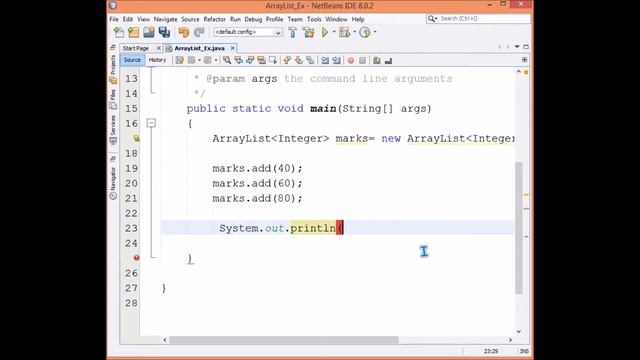Open the default config dropdown

coord(248,32)
